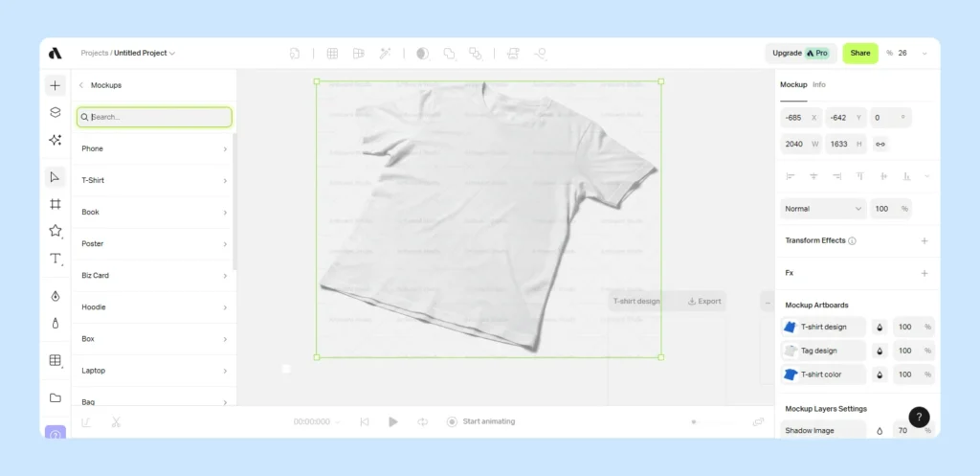Viewport: 980px width, 476px height.
Task: Click the timeline zoom slider handle
Action: point(694,421)
